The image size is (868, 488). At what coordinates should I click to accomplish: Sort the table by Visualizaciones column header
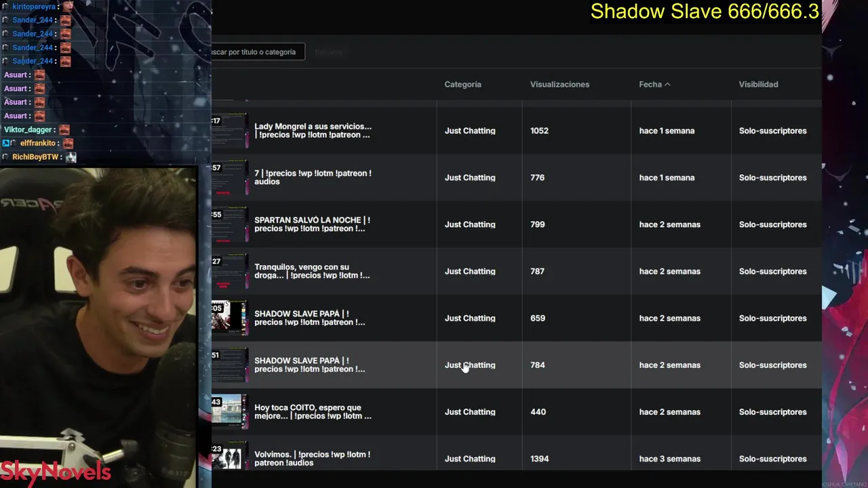point(559,84)
